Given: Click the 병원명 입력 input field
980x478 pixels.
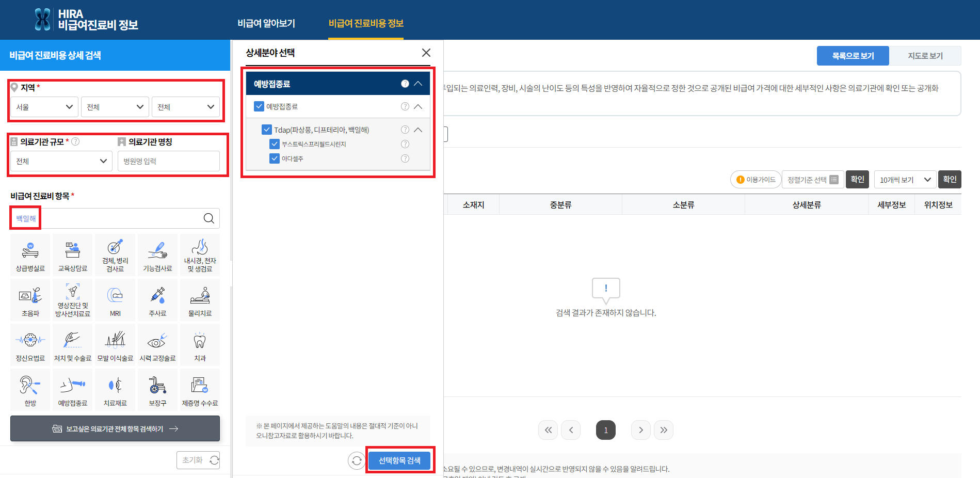Looking at the screenshot, I should [x=169, y=161].
